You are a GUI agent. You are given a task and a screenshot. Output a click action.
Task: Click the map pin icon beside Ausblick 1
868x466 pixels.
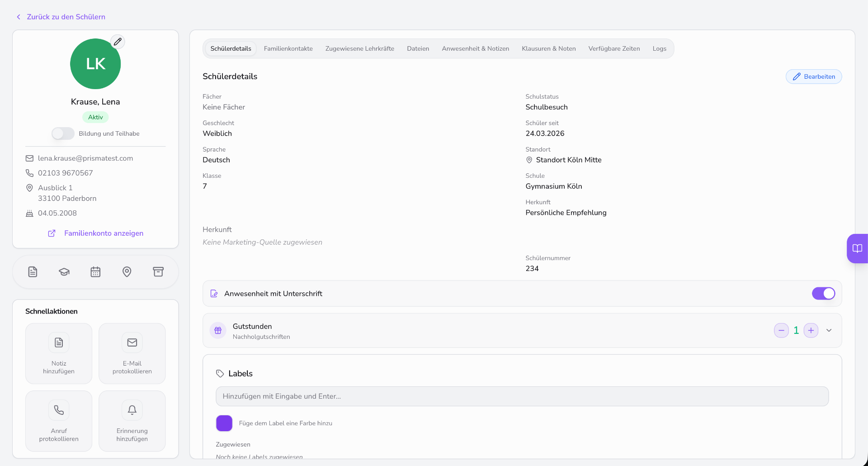point(29,188)
